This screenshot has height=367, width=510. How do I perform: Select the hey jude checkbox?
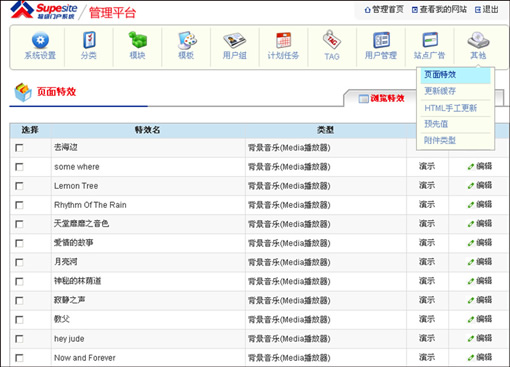pyautogui.click(x=19, y=339)
